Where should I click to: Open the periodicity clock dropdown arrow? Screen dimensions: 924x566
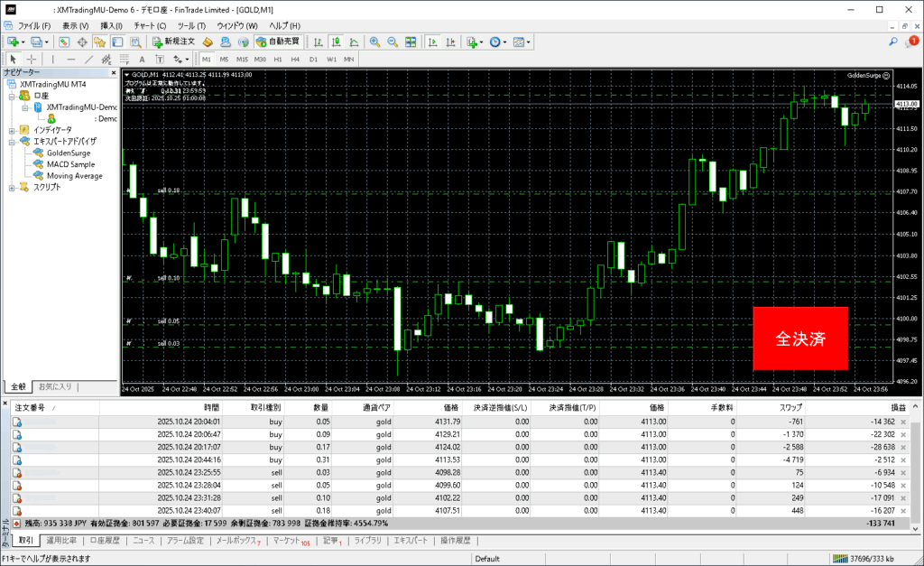505,42
